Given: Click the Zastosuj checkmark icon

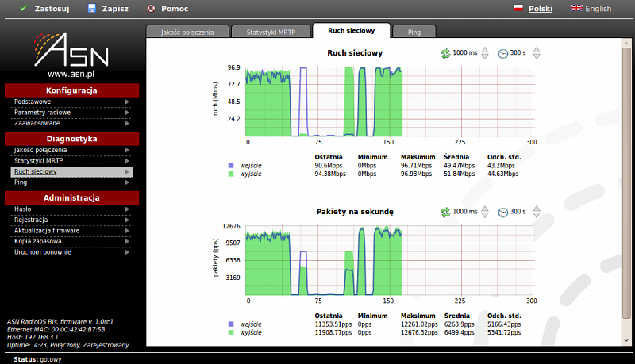Looking at the screenshot, I should pos(24,8).
